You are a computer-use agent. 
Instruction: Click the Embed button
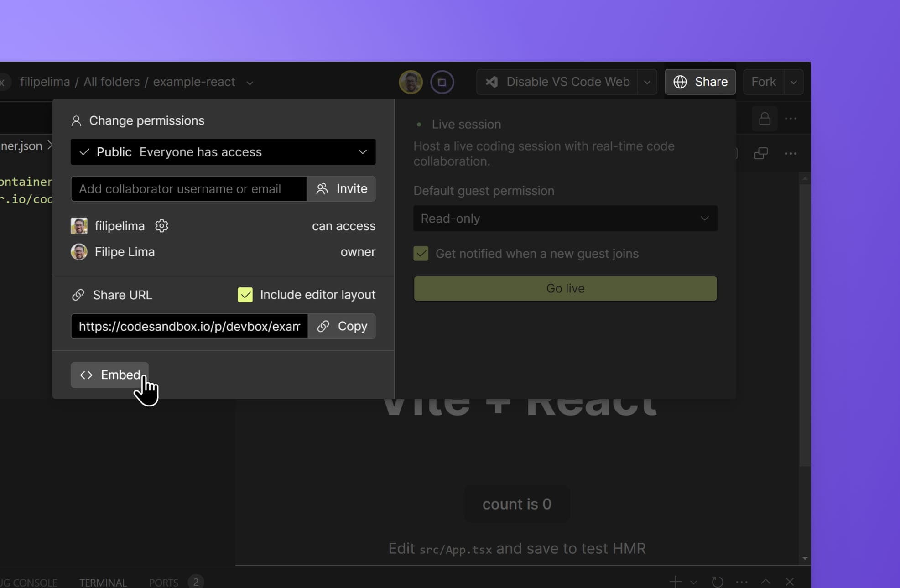109,375
